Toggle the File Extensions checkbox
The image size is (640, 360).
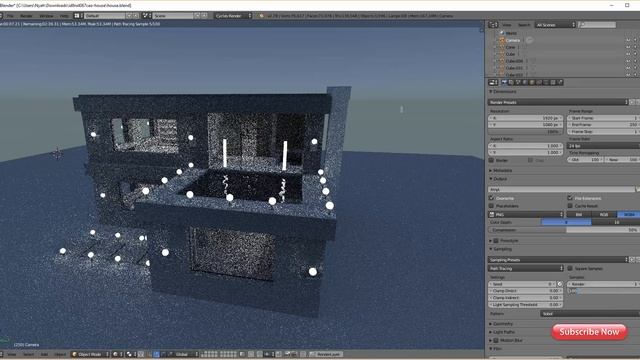pyautogui.click(x=570, y=198)
